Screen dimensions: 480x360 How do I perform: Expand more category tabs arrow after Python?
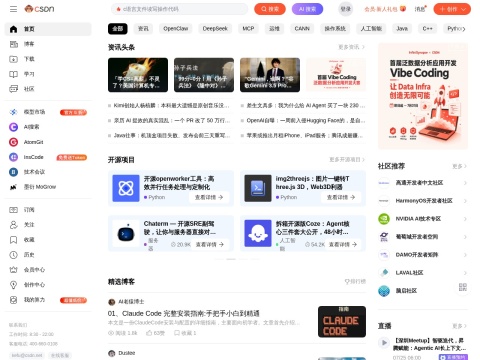click(x=464, y=29)
